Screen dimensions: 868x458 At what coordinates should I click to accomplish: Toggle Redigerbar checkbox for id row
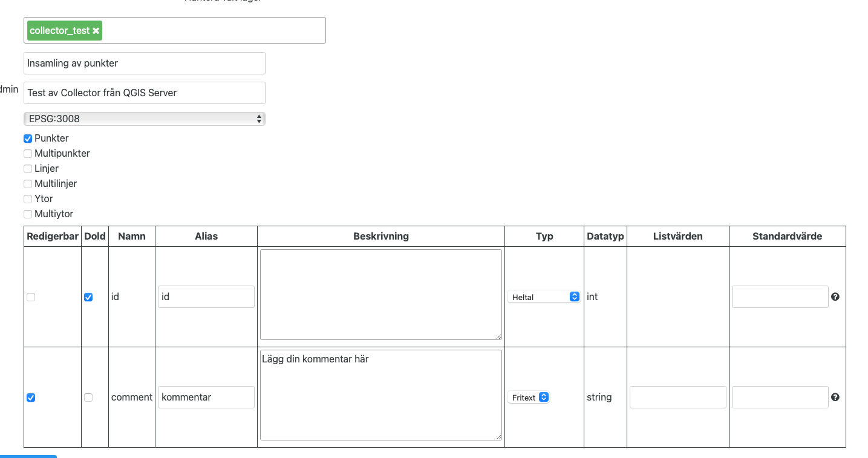[x=31, y=297]
